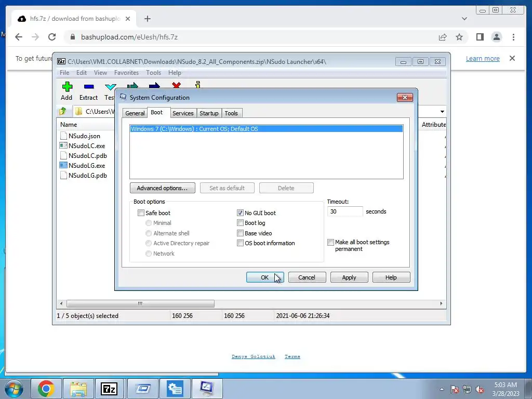532x399 pixels.
Task: Click the taskbar clock
Action: click(506, 389)
